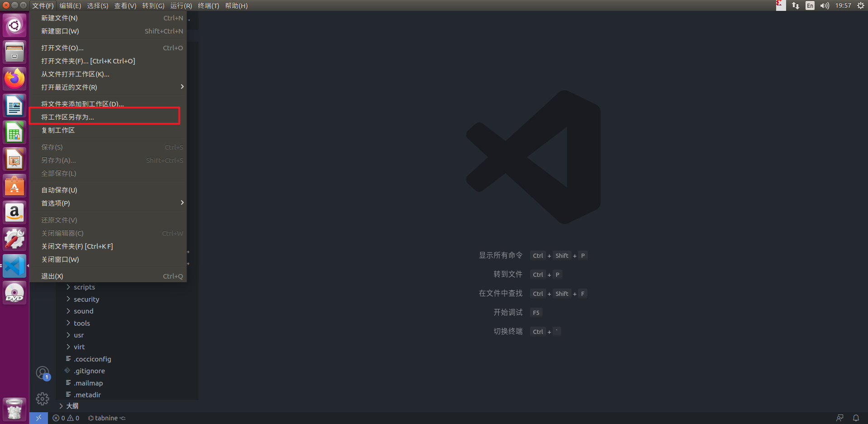Select Exit (退出) menu entry
The width and height of the screenshot is (868, 424).
(x=108, y=276)
